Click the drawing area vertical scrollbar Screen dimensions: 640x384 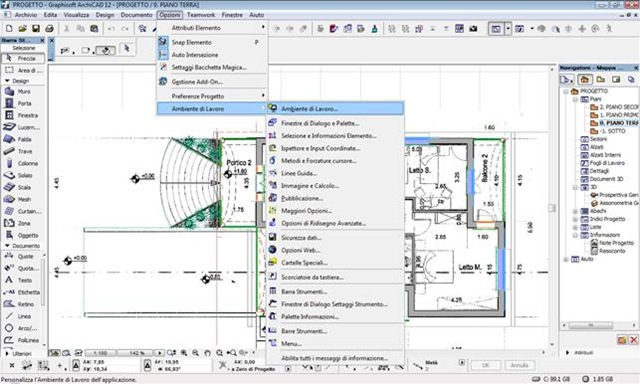[552, 208]
